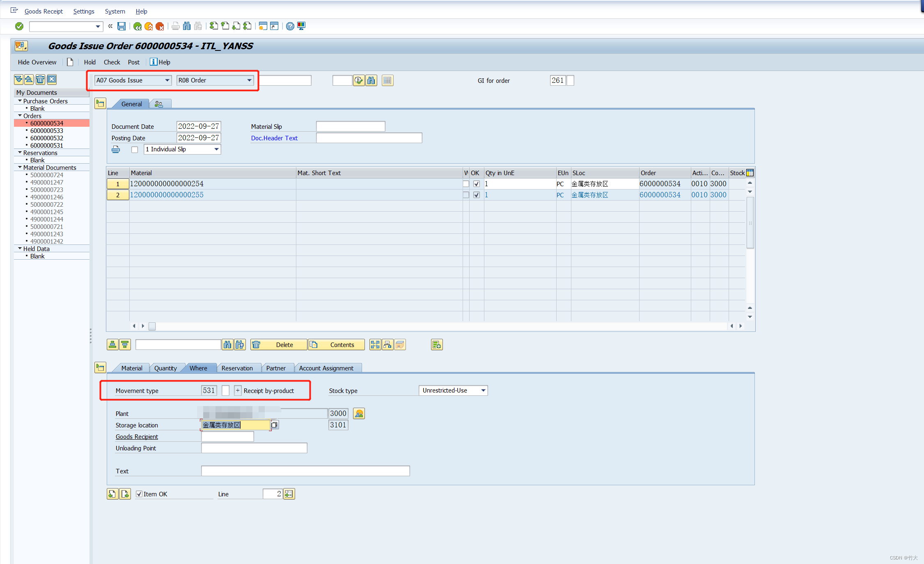Click the Contents button above the detail tabs
Screen dimensions: 924x564
[x=336, y=345]
